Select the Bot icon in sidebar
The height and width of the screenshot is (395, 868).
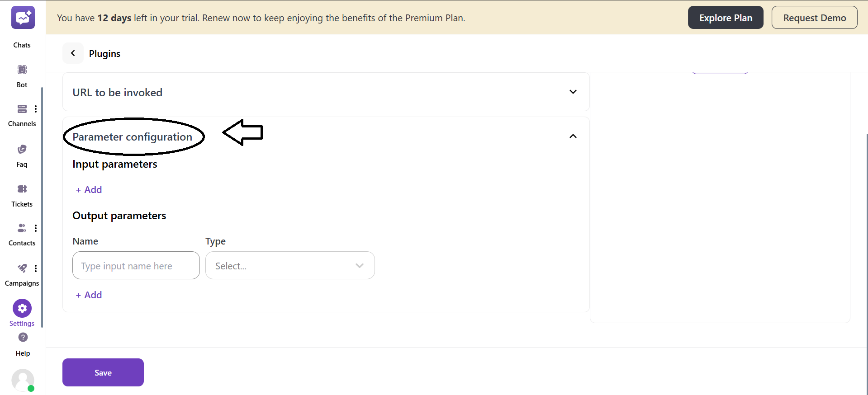21,70
